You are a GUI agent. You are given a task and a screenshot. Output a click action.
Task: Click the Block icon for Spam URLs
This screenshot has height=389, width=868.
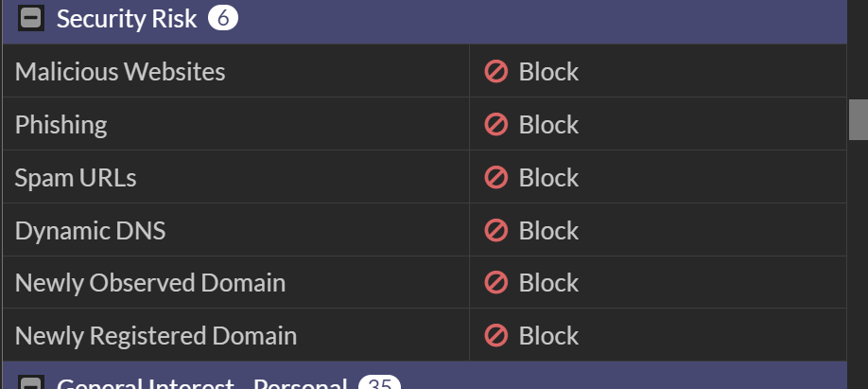tap(496, 178)
